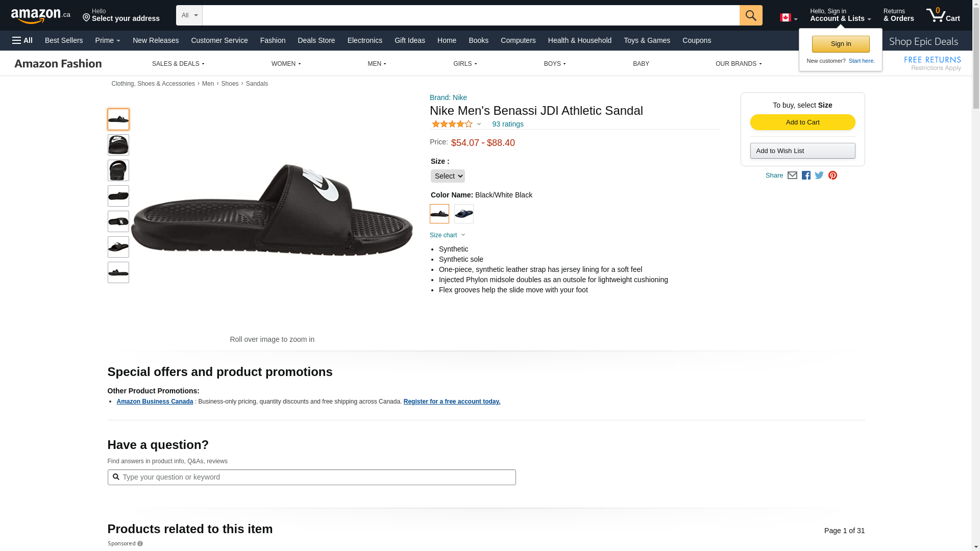
Task: Expand the Size chart link
Action: tap(447, 235)
